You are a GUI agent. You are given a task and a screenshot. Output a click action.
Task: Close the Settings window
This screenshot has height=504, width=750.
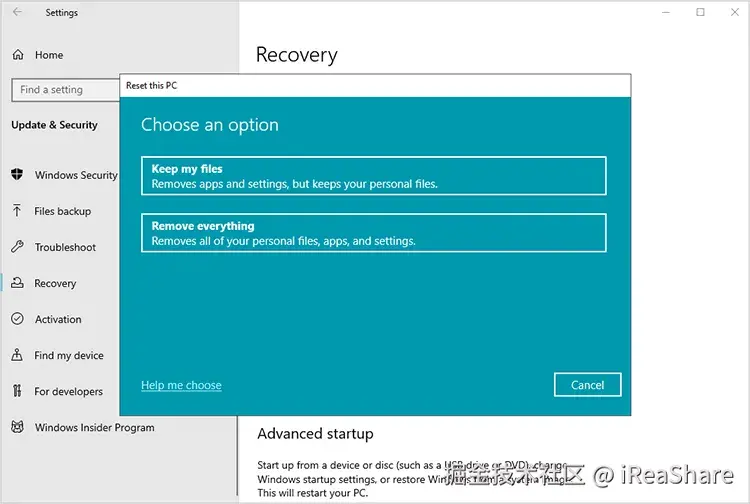[x=735, y=12]
